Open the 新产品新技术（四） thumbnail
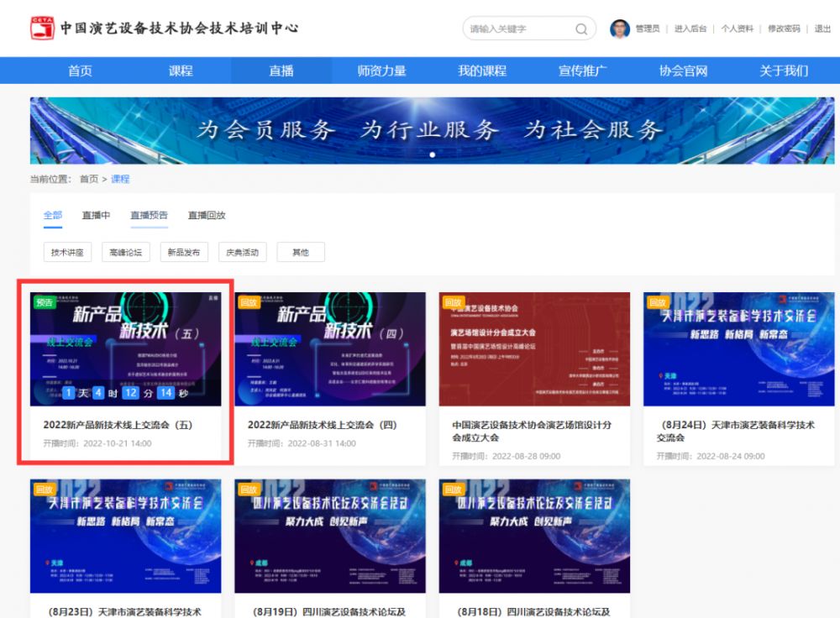 [x=330, y=349]
